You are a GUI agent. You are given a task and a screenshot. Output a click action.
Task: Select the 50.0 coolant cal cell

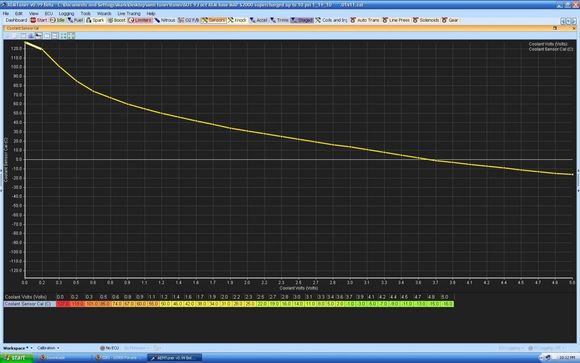pyautogui.click(x=165, y=304)
